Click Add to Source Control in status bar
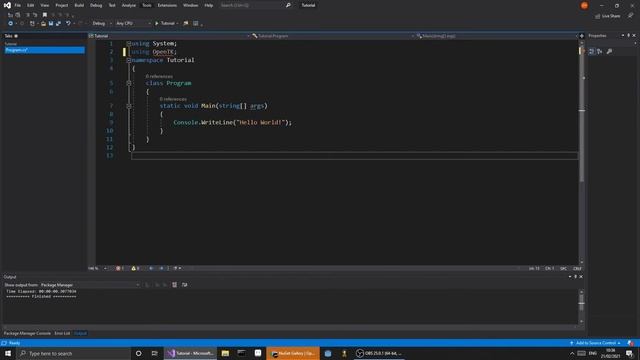The height and width of the screenshot is (360, 640). point(596,343)
